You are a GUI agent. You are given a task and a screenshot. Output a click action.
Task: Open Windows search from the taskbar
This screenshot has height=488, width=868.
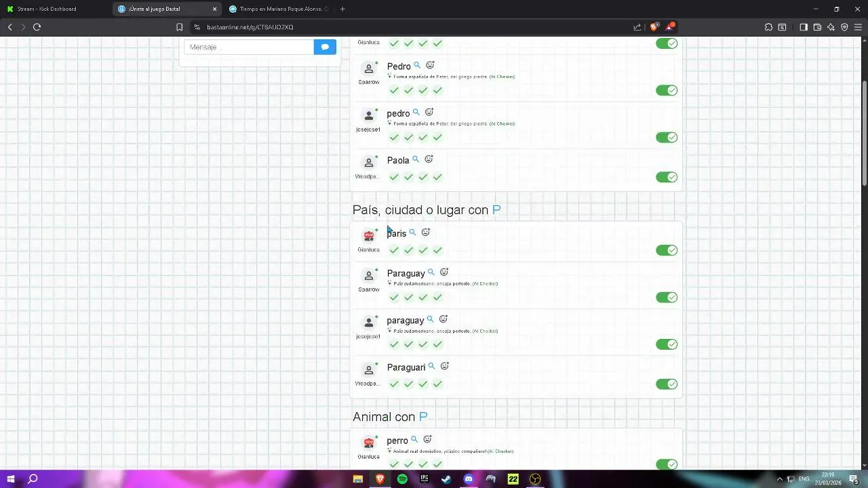coord(33,479)
